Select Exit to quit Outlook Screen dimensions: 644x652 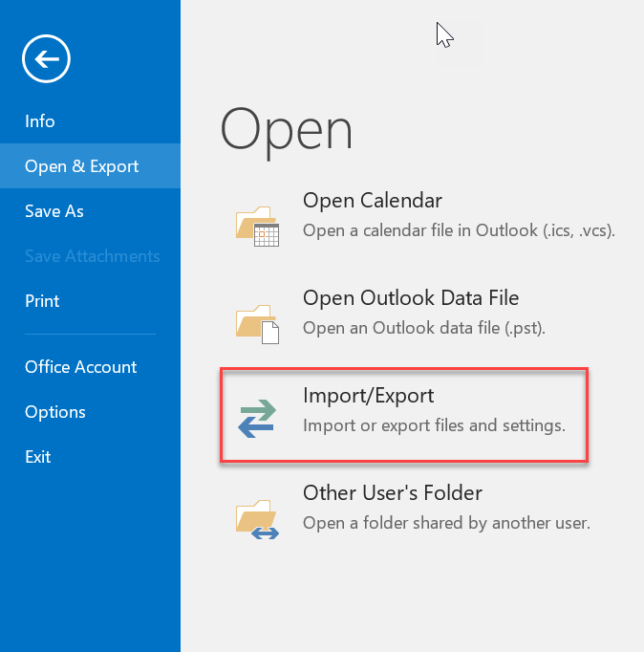click(x=38, y=457)
